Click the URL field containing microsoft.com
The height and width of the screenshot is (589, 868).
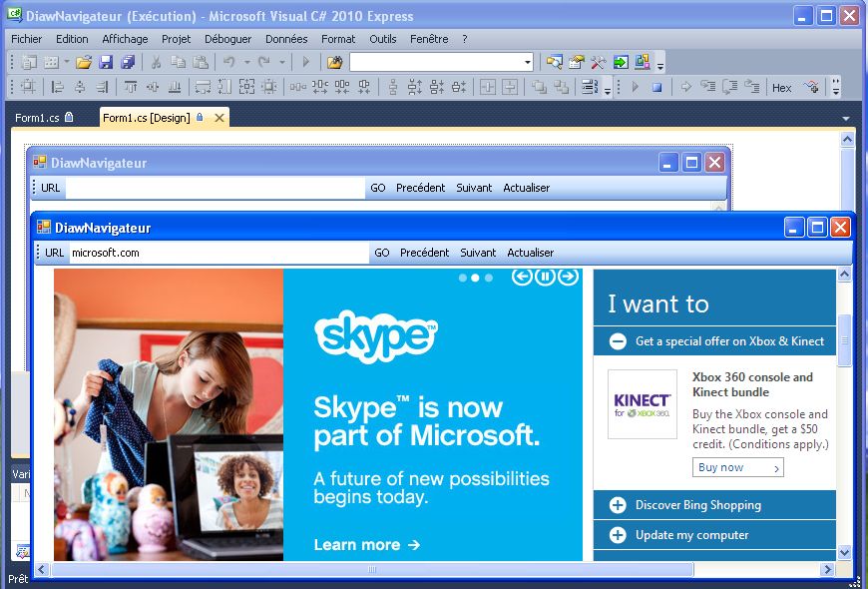tap(219, 253)
